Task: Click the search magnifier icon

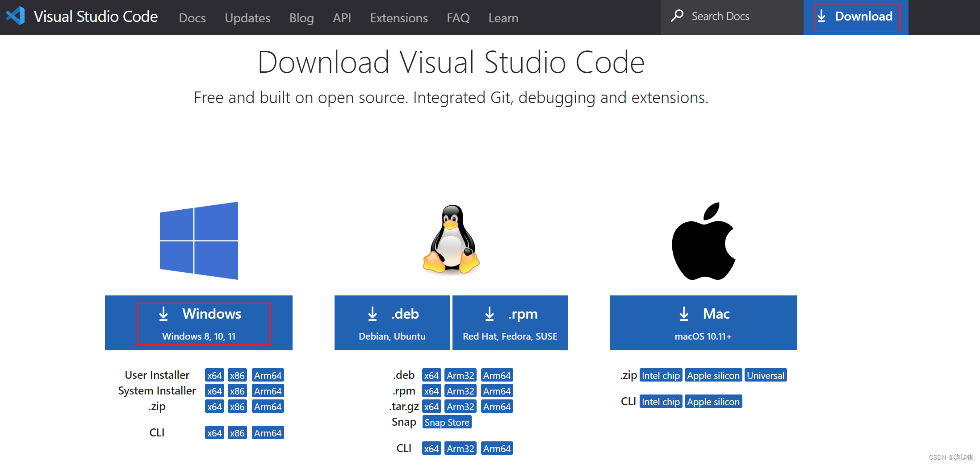Action: click(x=677, y=16)
